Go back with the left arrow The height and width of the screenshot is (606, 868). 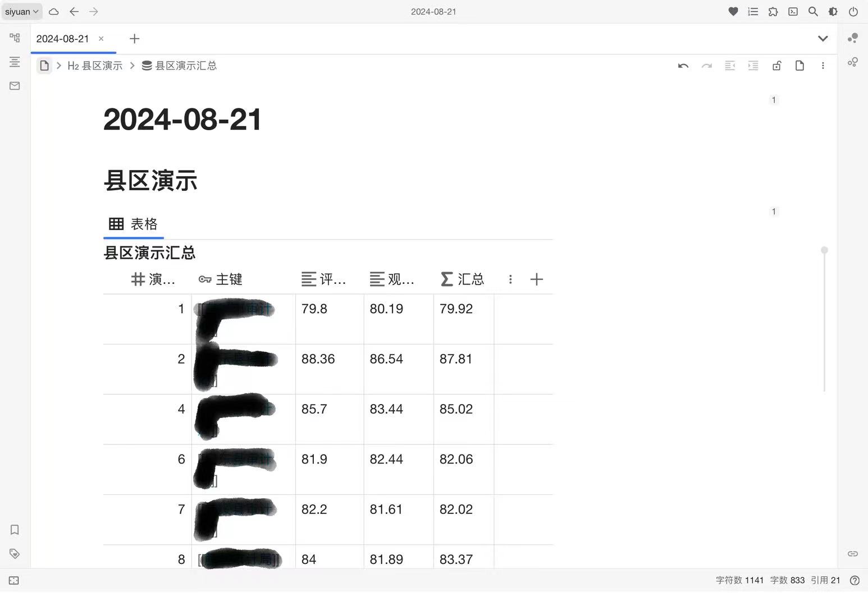[x=74, y=11]
